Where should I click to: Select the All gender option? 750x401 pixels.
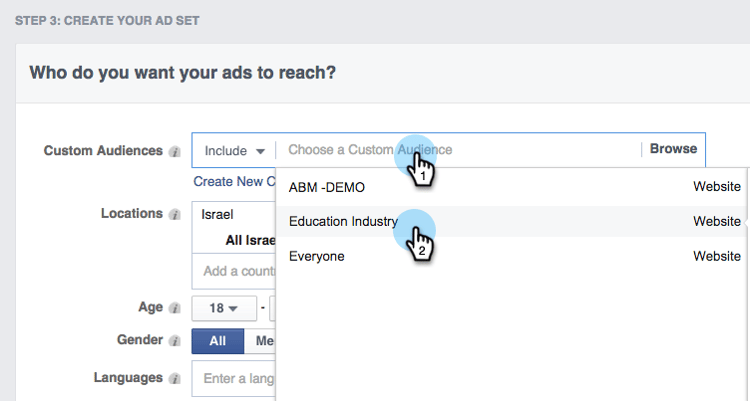[x=217, y=341]
